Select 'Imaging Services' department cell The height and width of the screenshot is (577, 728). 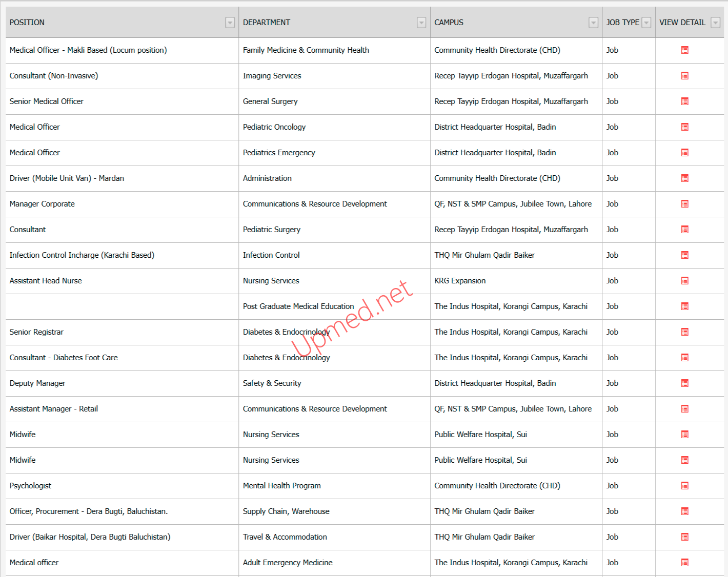[x=334, y=76]
